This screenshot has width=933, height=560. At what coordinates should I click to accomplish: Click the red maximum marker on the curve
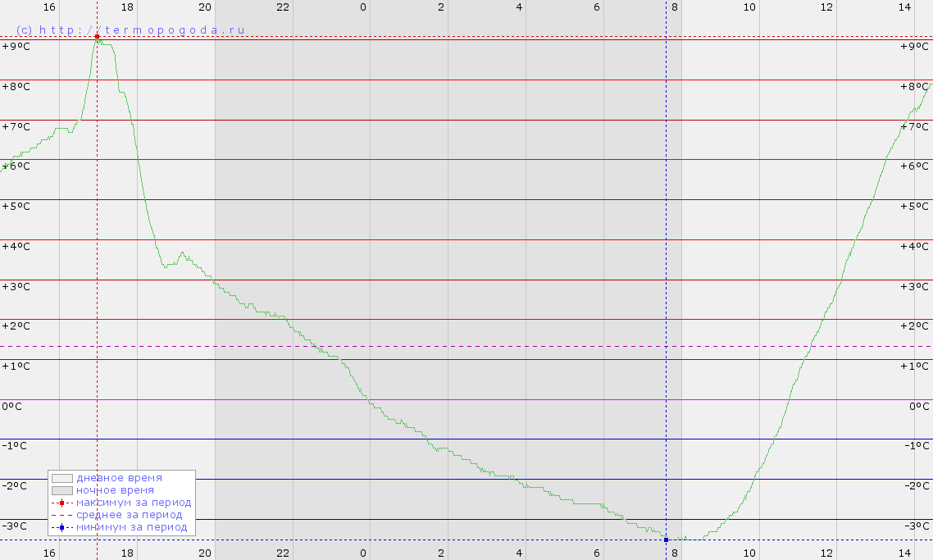[98, 37]
